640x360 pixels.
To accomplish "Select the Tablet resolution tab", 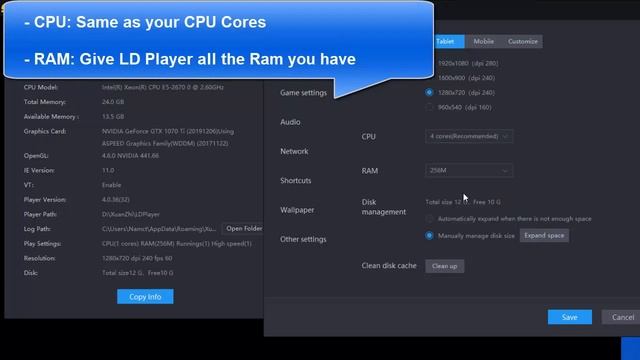I will coord(449,41).
